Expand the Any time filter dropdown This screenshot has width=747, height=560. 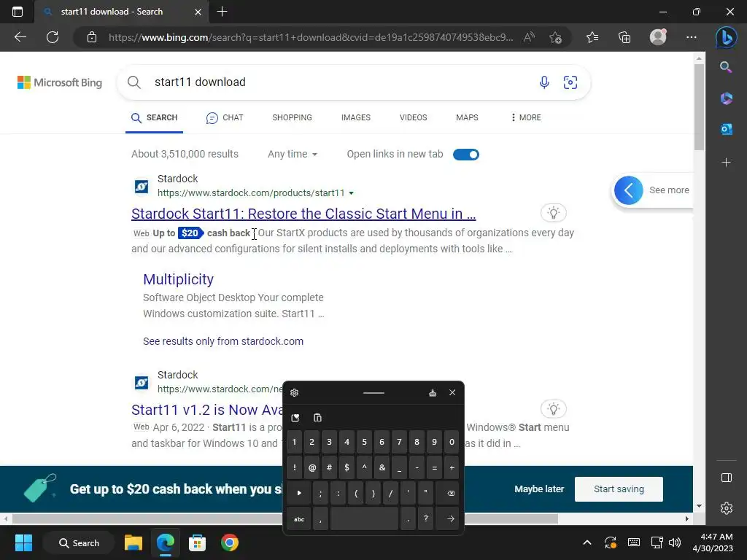[x=293, y=155]
